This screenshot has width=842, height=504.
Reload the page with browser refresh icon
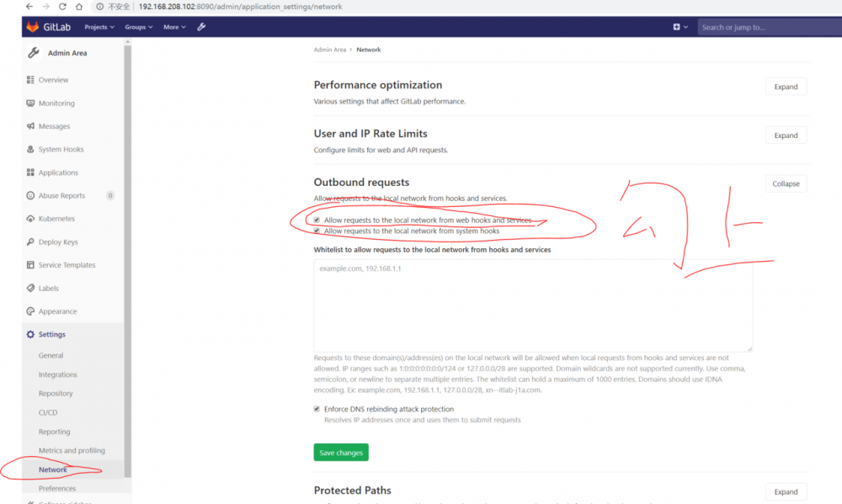61,7
